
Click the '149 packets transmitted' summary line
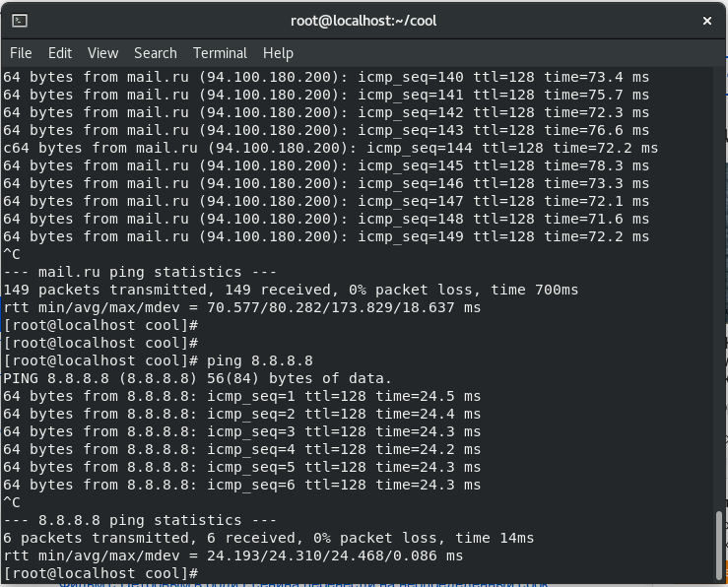pyautogui.click(x=291, y=290)
